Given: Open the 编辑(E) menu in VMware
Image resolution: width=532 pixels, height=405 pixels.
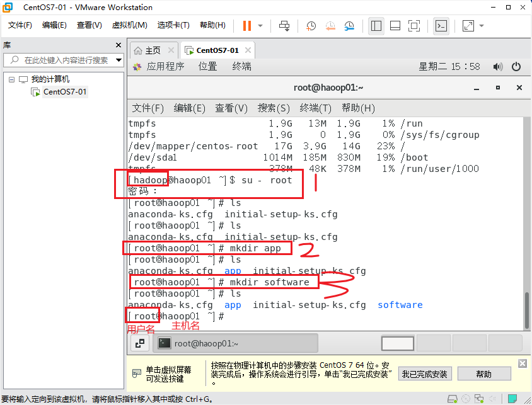Looking at the screenshot, I should (x=54, y=25).
